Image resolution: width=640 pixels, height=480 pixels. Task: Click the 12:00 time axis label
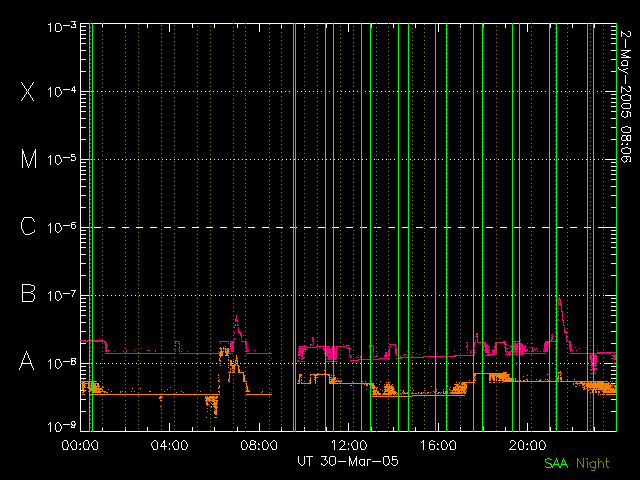(349, 445)
